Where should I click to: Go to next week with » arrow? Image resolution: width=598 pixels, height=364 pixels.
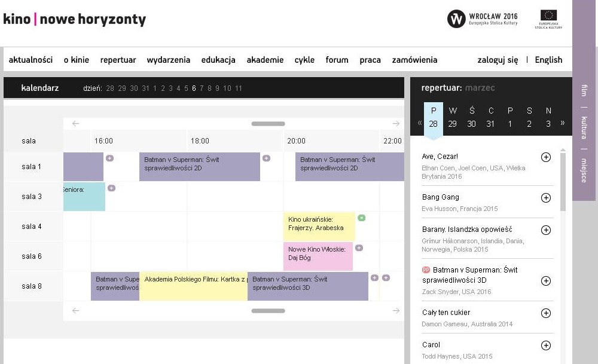point(562,123)
